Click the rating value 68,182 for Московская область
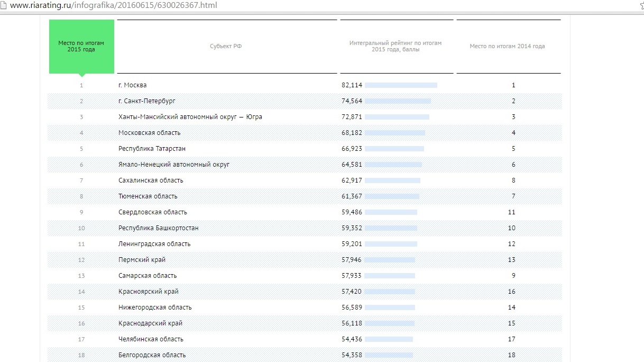The height and width of the screenshot is (362, 644). [352, 133]
